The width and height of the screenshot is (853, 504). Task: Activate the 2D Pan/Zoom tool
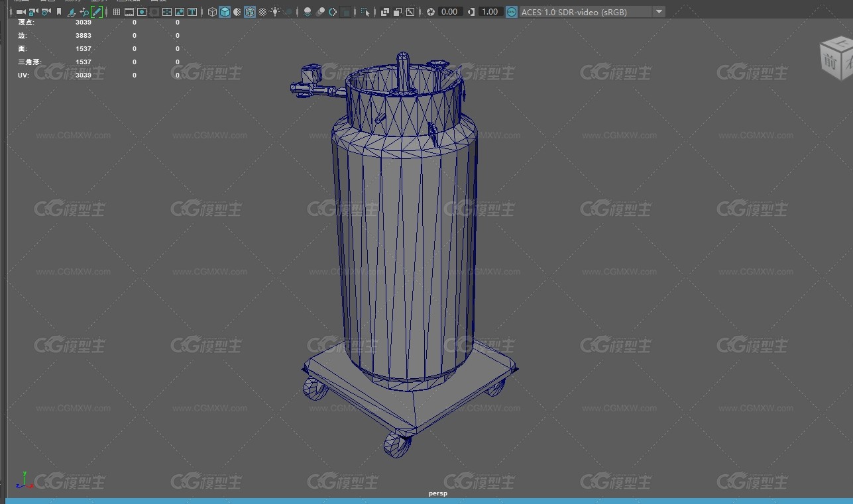[84, 12]
